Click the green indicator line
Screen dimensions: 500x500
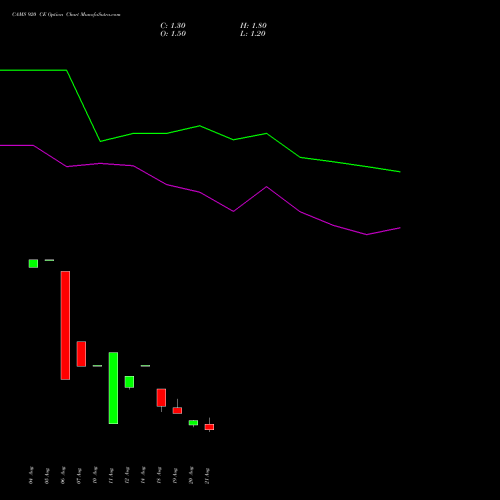click(x=200, y=126)
